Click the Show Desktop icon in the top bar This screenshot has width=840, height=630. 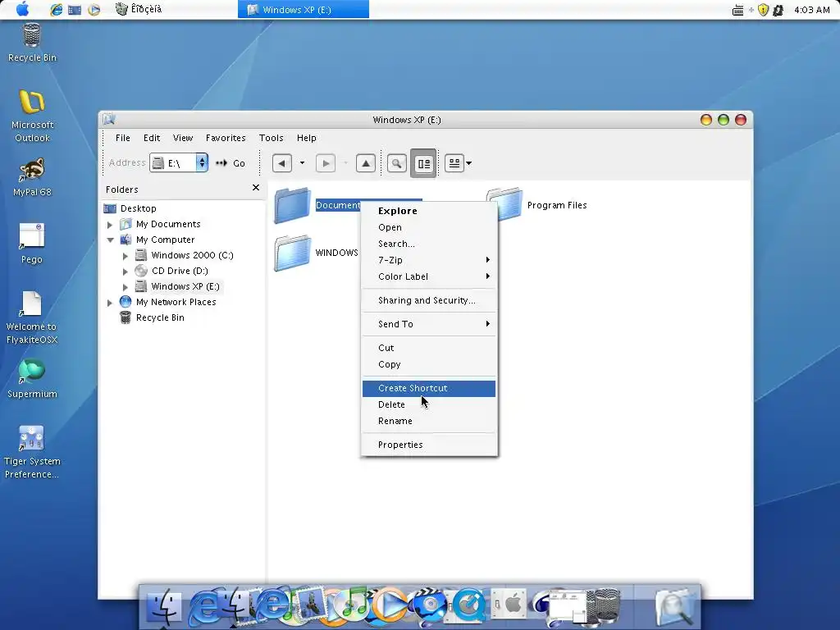(75, 10)
